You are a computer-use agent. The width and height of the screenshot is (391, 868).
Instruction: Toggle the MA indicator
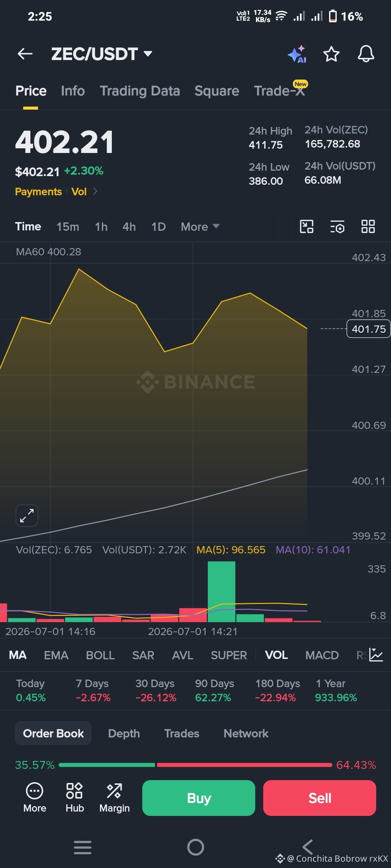click(18, 655)
